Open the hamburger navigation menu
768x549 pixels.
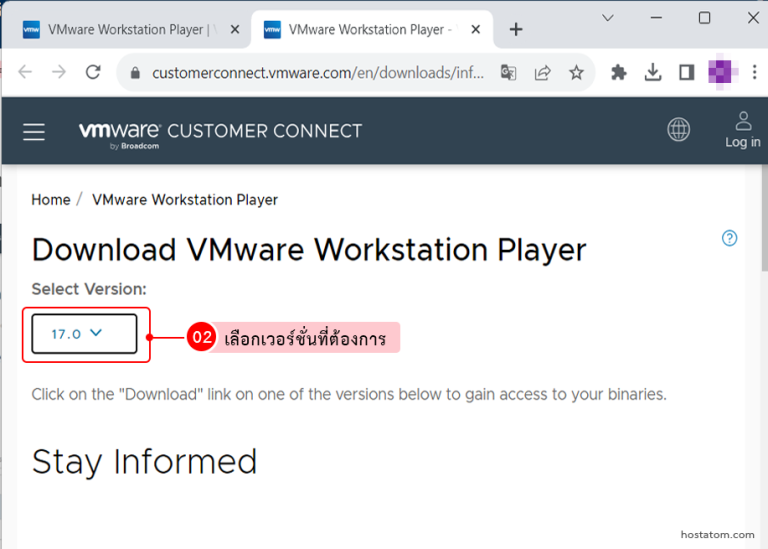(x=34, y=132)
